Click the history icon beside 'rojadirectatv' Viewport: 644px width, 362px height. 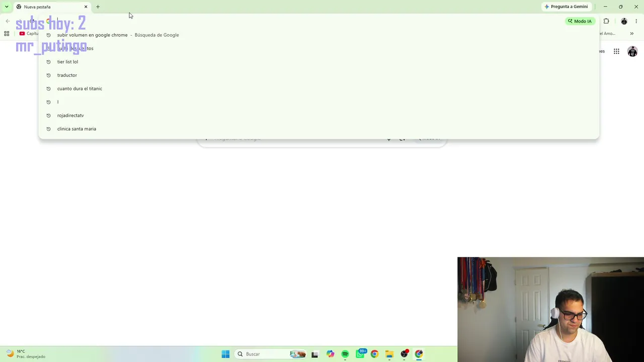(x=48, y=116)
